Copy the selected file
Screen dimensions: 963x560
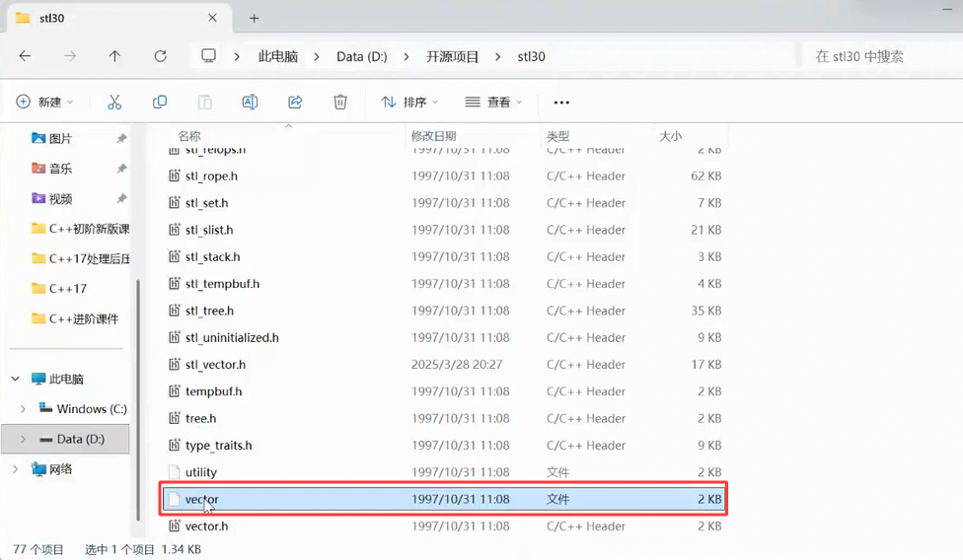(x=160, y=102)
